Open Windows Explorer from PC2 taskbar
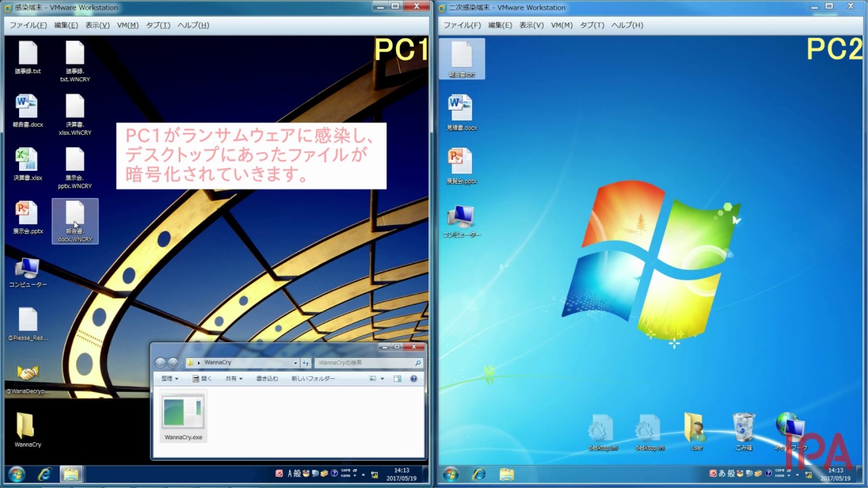868x488 pixels. point(507,474)
